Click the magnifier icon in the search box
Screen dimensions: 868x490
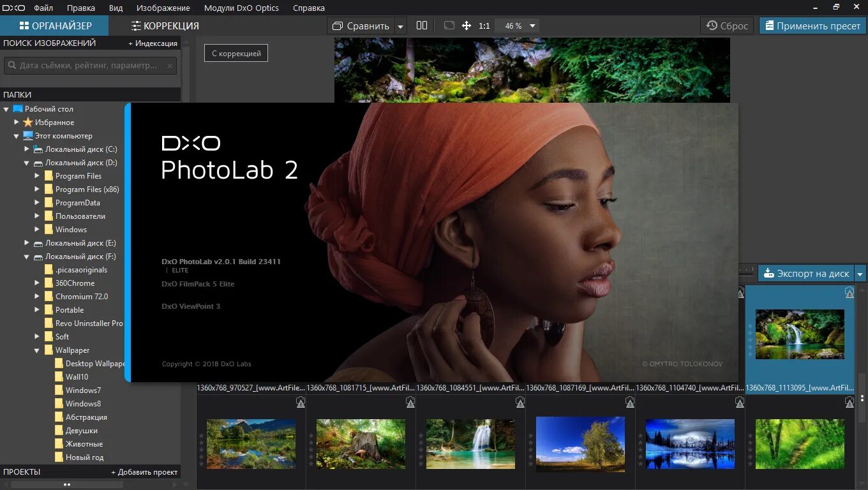tap(12, 65)
